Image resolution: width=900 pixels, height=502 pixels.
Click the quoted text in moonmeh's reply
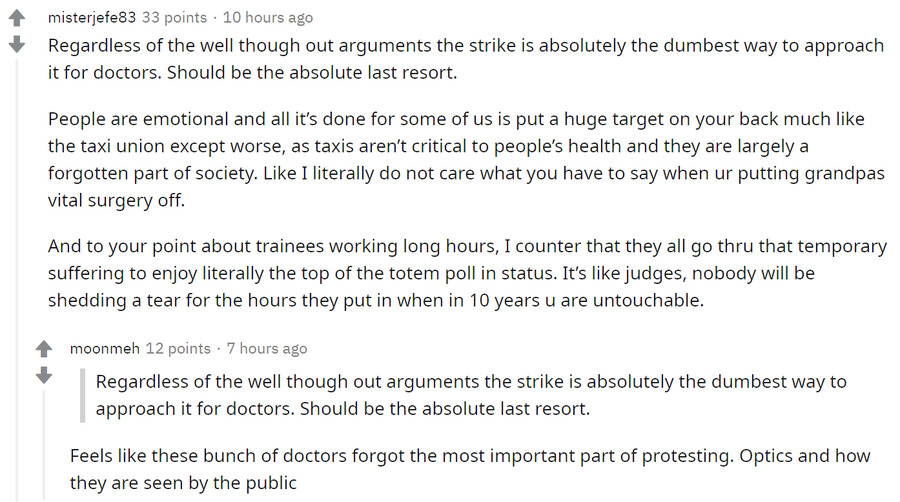(x=470, y=395)
